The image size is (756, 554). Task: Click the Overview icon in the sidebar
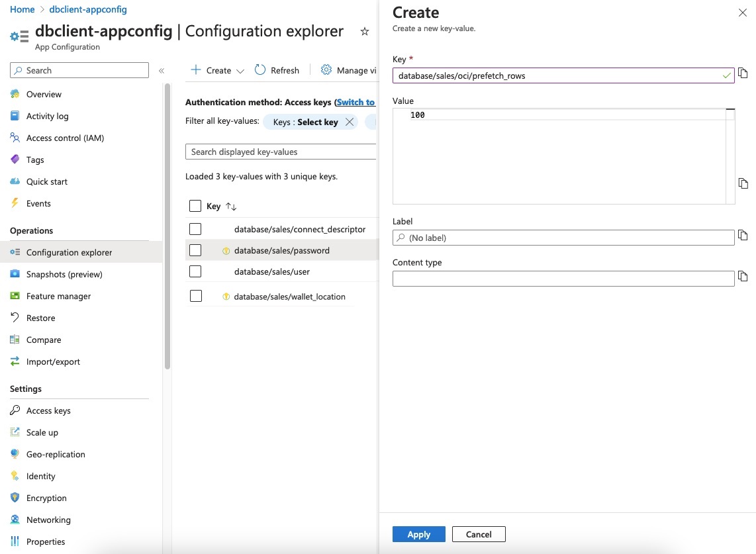pyautogui.click(x=15, y=94)
